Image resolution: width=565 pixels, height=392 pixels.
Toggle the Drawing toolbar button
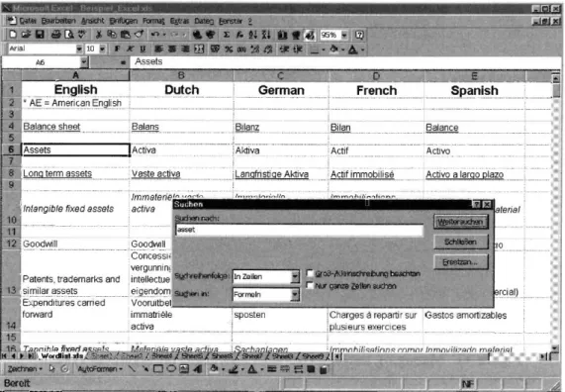(309, 35)
